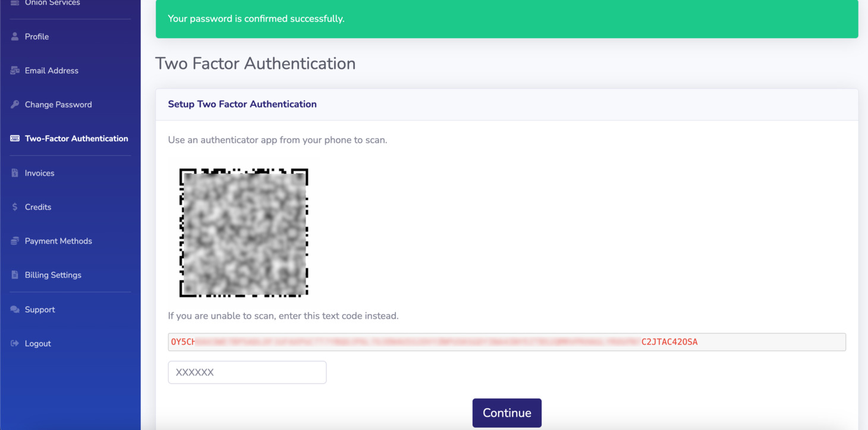The height and width of the screenshot is (430, 868).
Task: Click the Two Factor Authentication page heading
Action: click(x=256, y=64)
